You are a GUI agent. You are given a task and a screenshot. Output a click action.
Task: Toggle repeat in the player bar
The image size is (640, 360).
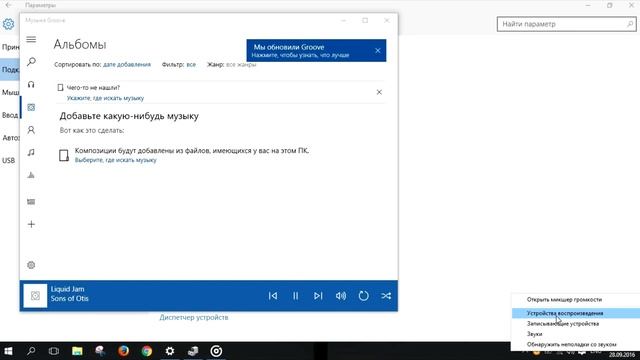363,296
